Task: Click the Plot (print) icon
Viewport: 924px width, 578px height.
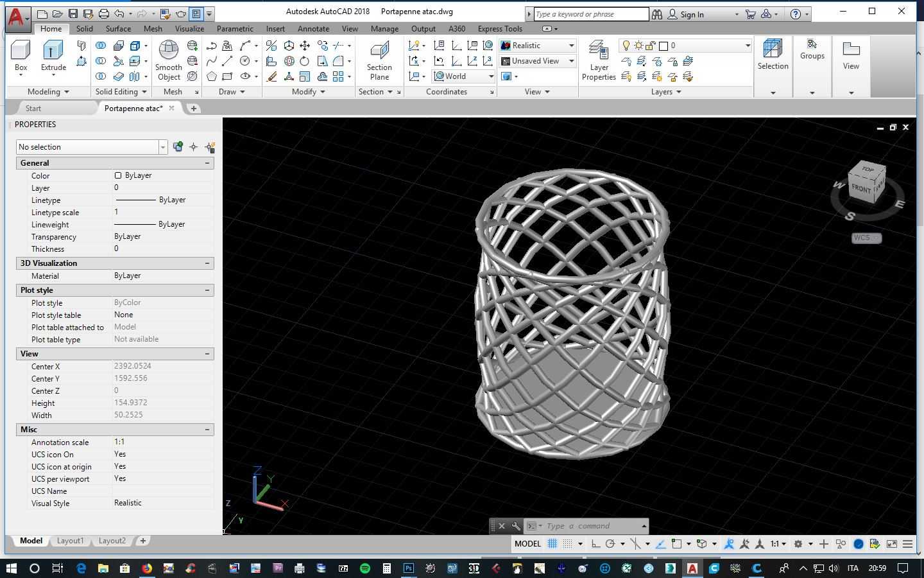Action: tap(103, 13)
